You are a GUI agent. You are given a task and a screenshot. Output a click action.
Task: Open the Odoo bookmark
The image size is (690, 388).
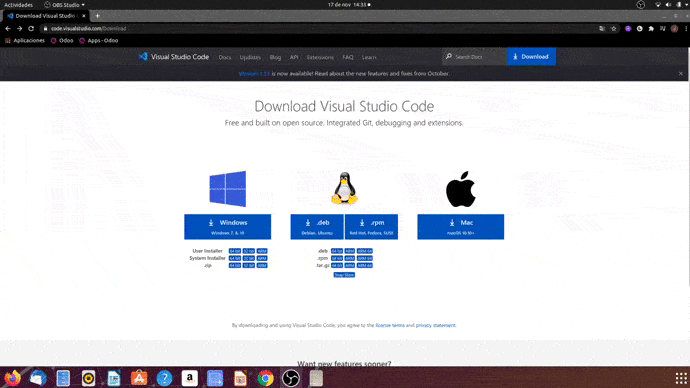(x=62, y=40)
